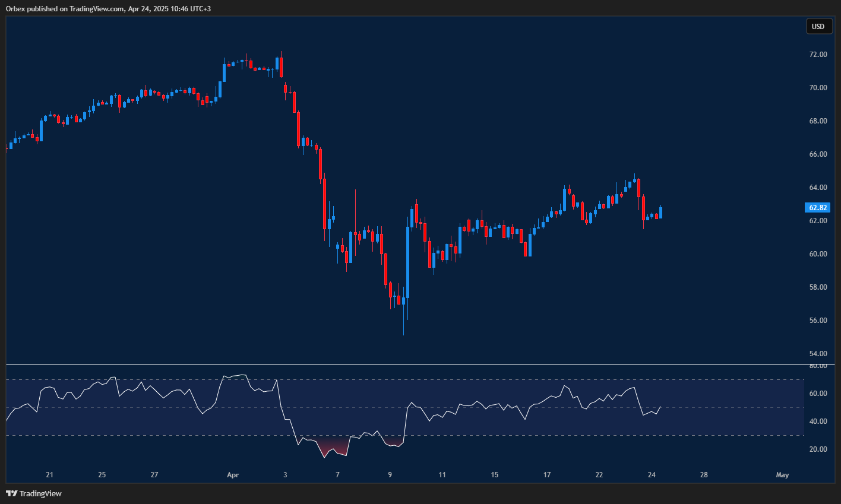Select the Apr label on time axis
This screenshot has height=504, width=841.
coord(233,475)
